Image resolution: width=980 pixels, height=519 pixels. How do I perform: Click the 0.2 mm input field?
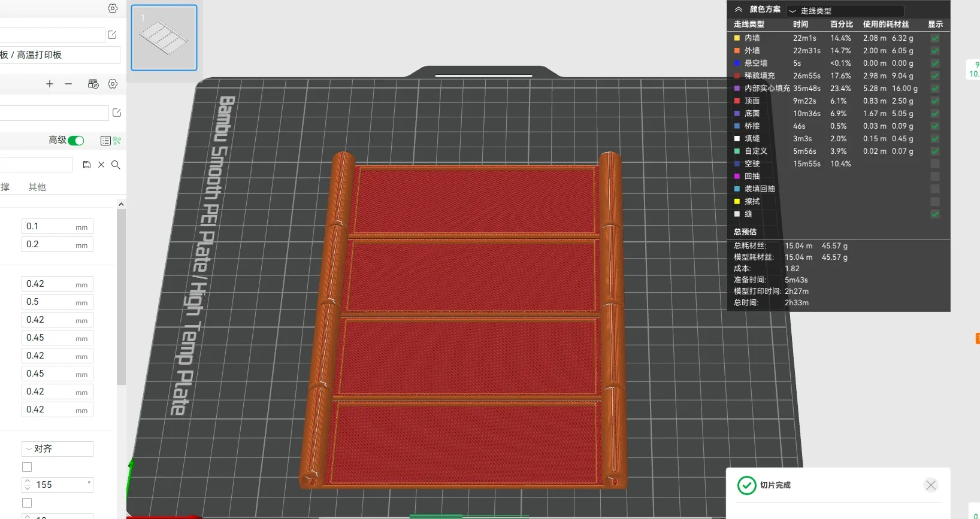coord(58,244)
